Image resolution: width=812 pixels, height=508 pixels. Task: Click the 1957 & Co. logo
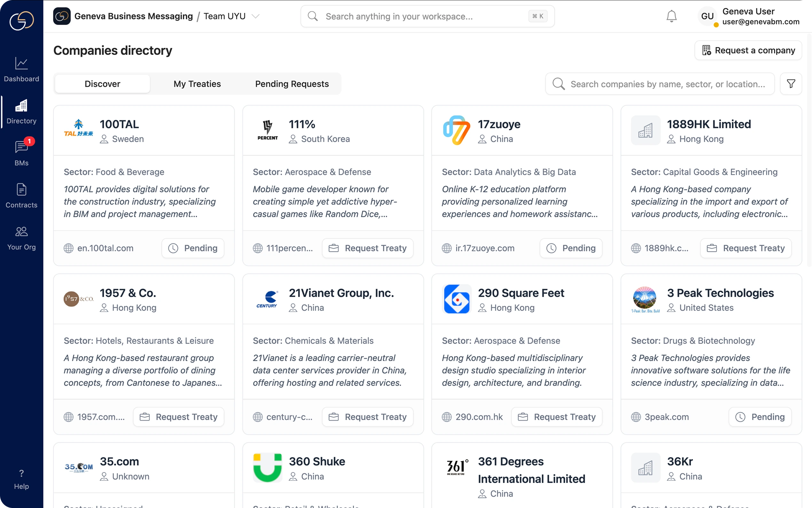click(79, 299)
